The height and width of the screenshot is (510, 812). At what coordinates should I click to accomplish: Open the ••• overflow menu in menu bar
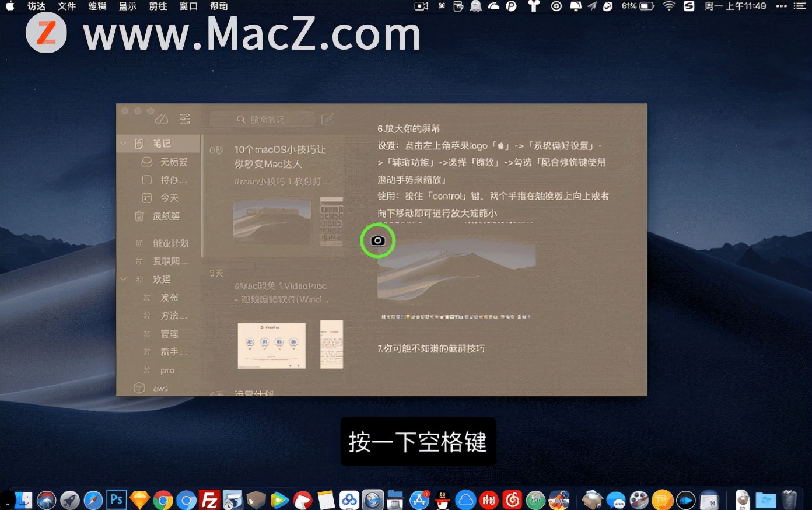click(780, 6)
